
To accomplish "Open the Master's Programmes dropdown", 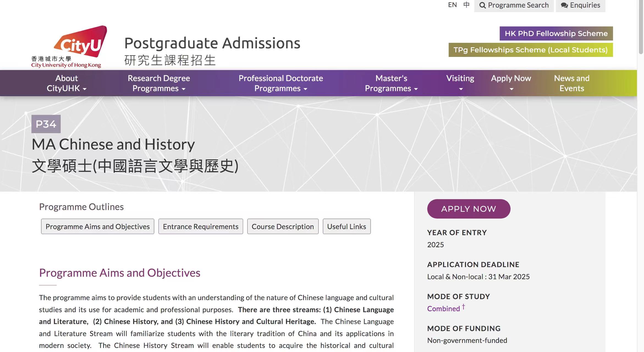I will [391, 83].
